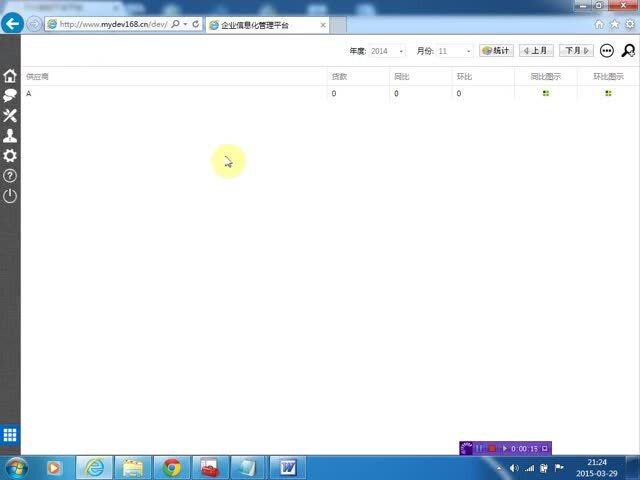Expand the 月份 month dropdown
Screen dimensions: 640x480
(469, 51)
